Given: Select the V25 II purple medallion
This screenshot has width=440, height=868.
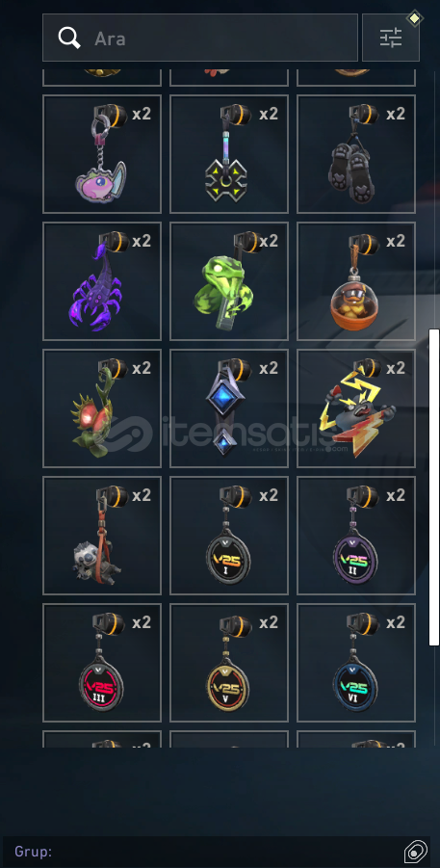Looking at the screenshot, I should tap(356, 536).
